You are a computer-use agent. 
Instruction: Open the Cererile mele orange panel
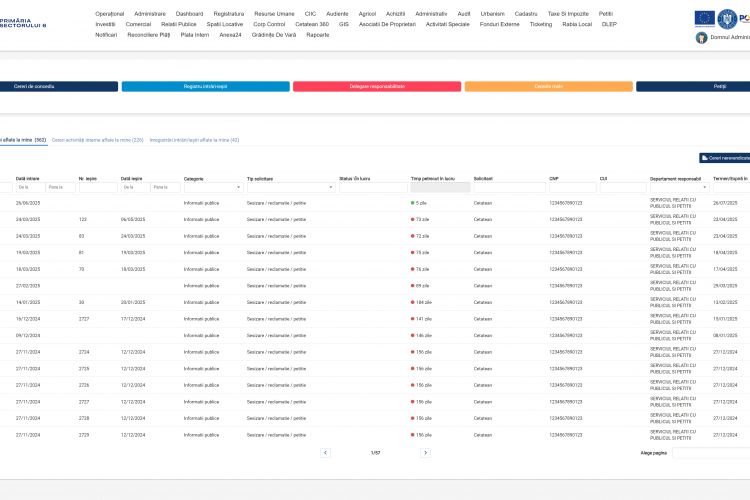pos(549,87)
